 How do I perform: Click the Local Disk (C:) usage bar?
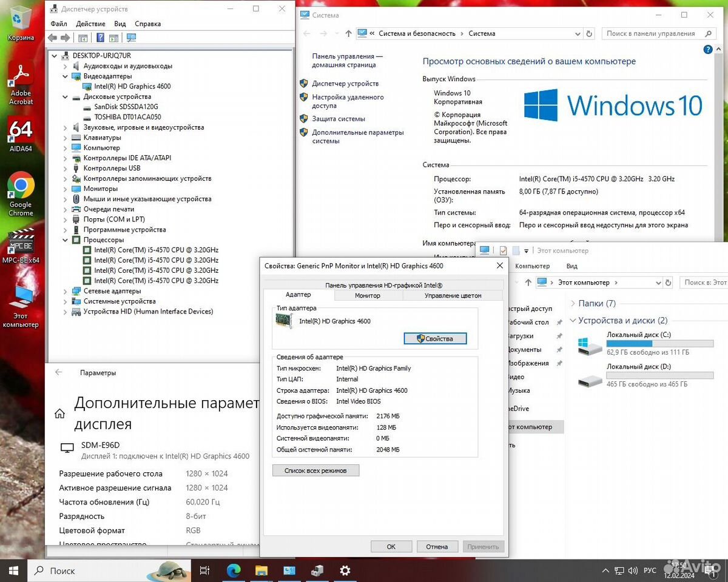[x=660, y=344]
